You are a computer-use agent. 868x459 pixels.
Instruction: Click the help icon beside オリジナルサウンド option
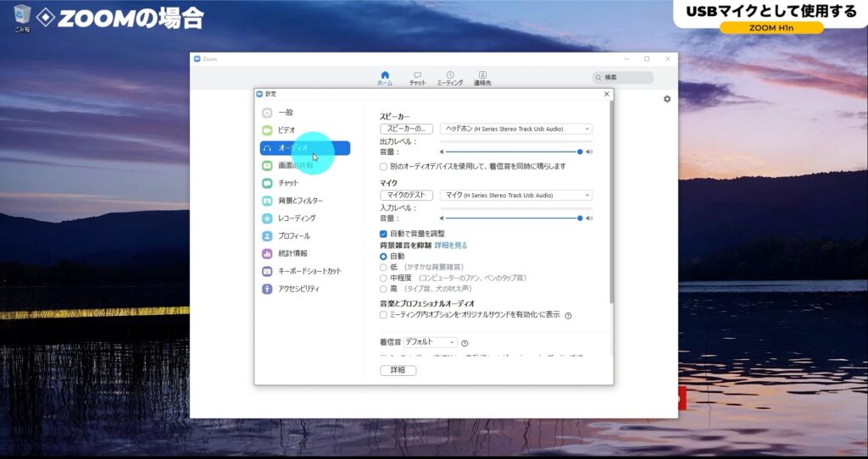[568, 316]
